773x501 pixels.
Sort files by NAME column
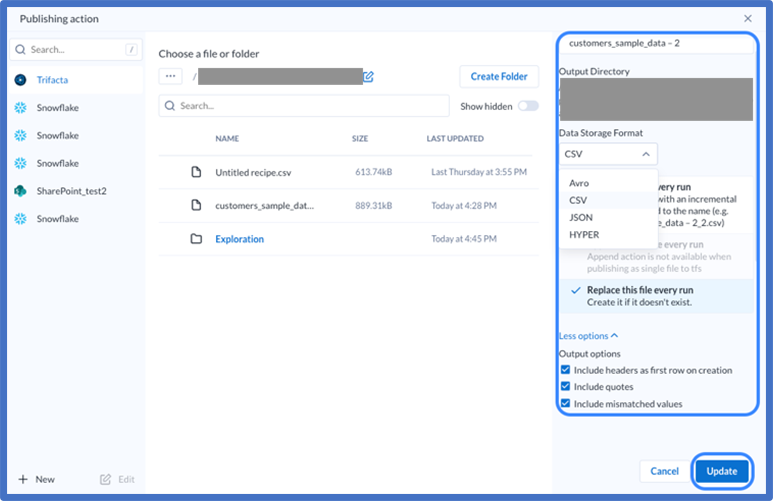[x=227, y=139]
